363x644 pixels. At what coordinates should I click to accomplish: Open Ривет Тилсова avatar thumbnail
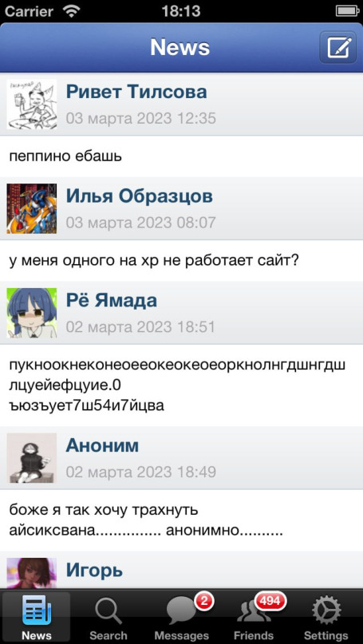(32, 105)
